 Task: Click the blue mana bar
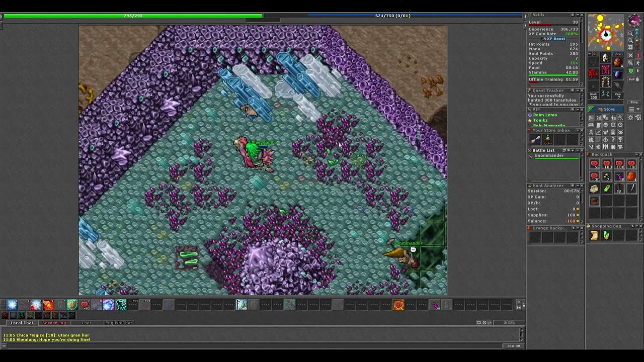[393, 16]
